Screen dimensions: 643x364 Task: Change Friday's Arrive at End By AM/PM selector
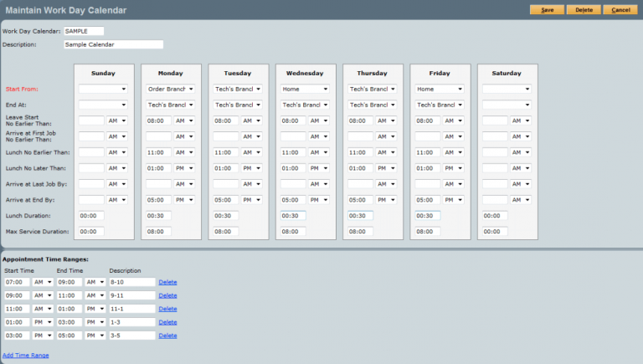point(453,200)
